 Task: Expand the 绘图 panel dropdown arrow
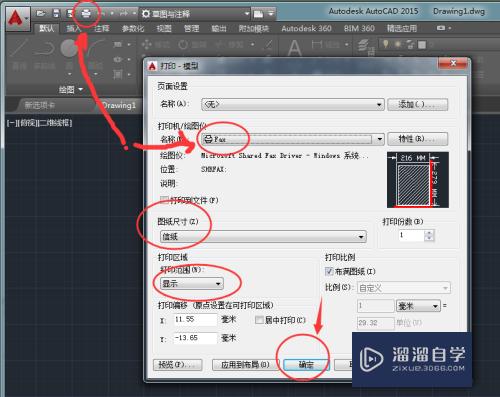80,89
